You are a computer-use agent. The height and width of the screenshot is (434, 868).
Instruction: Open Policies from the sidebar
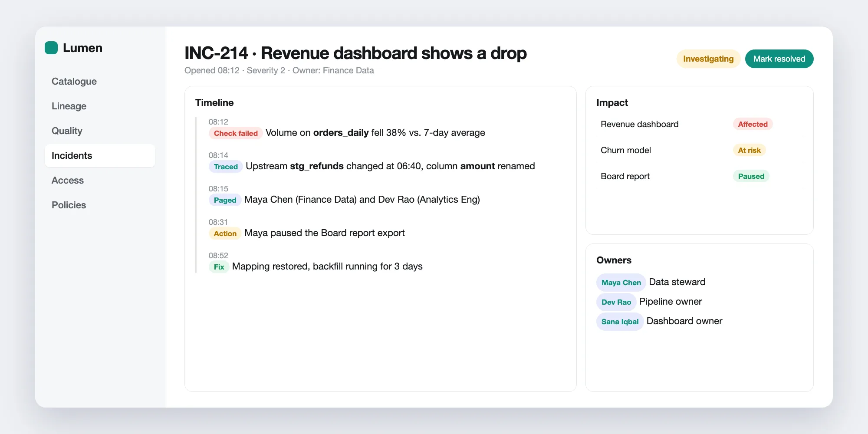click(100, 205)
